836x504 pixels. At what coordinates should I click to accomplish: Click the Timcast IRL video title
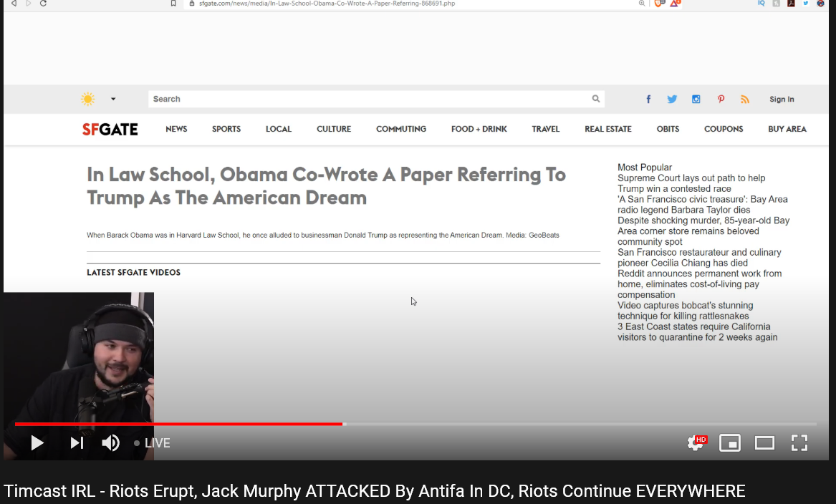click(374, 490)
